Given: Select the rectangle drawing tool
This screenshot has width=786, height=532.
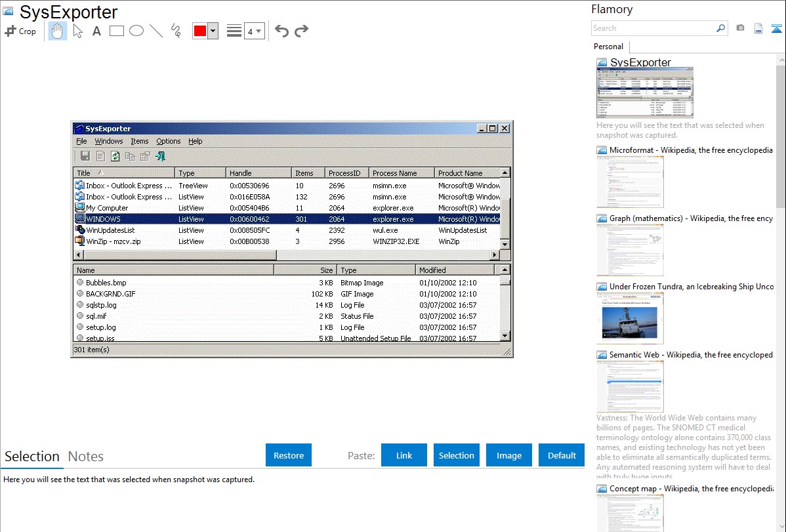Looking at the screenshot, I should tap(116, 31).
